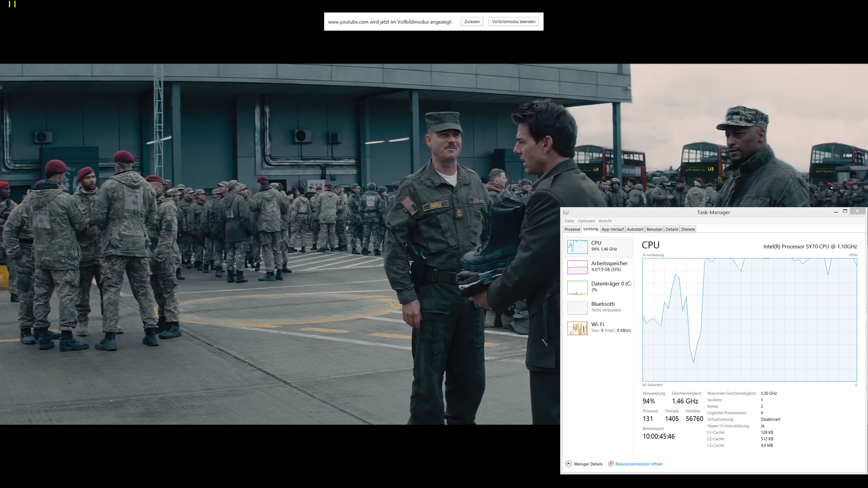This screenshot has width=868, height=488.
Task: Select the Datenträger 0 disk graph
Action: point(577,287)
